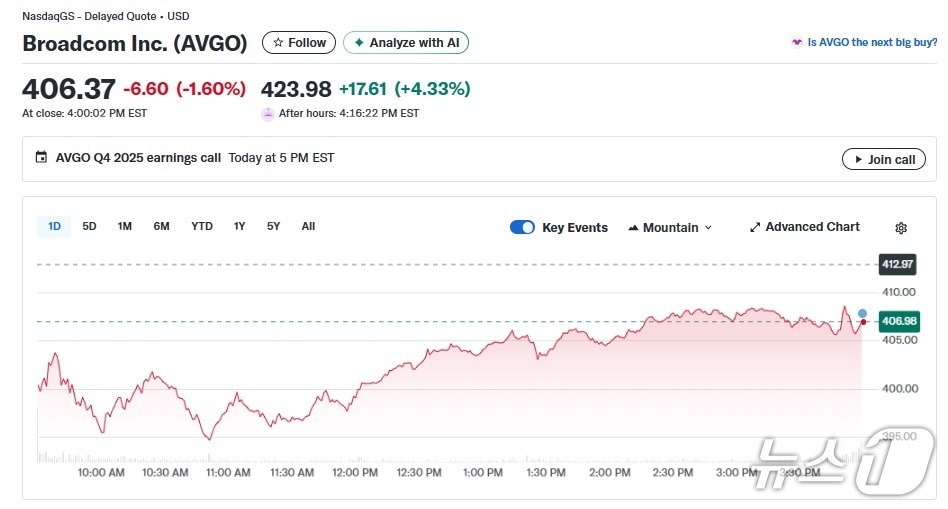
Task: Open chart settings gear icon
Action: (900, 228)
